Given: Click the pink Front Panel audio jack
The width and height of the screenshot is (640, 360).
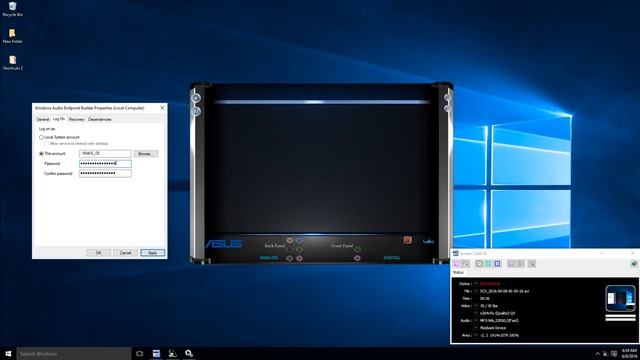Looking at the screenshot, I should pyautogui.click(x=357, y=258).
